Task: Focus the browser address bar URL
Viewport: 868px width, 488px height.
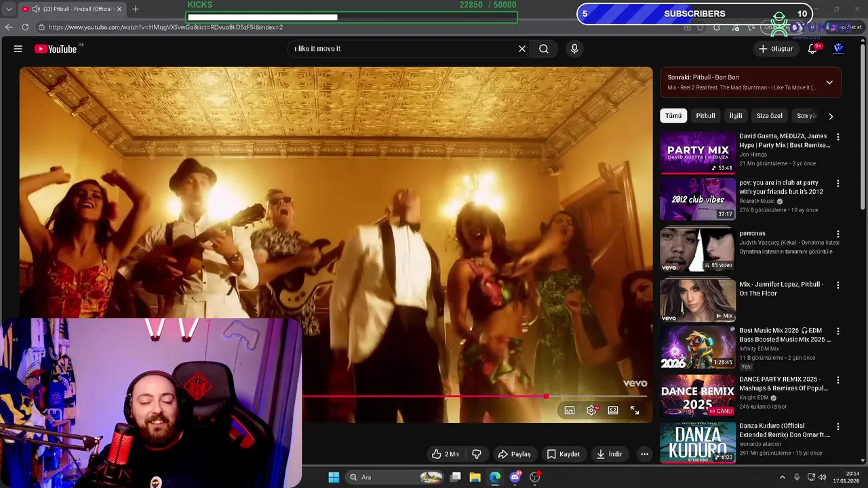Action: (x=165, y=27)
